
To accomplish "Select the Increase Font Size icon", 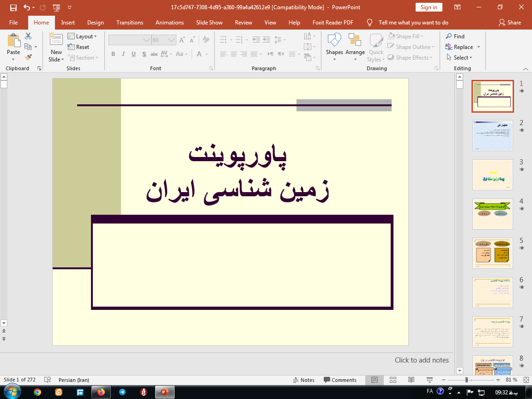I will (181, 40).
